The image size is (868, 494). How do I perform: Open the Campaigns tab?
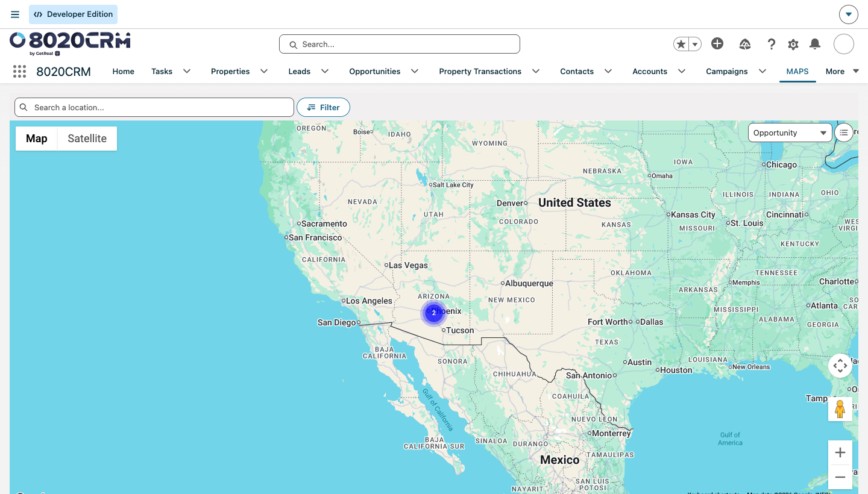pyautogui.click(x=727, y=71)
